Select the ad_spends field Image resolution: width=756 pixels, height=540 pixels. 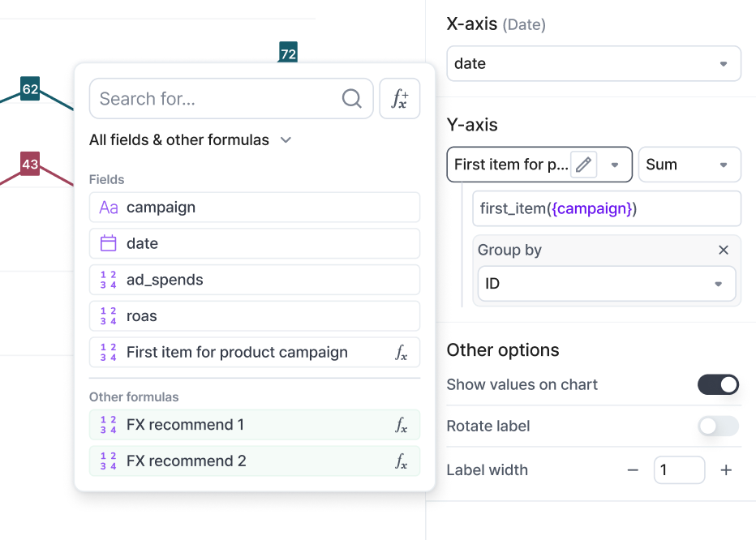(255, 280)
